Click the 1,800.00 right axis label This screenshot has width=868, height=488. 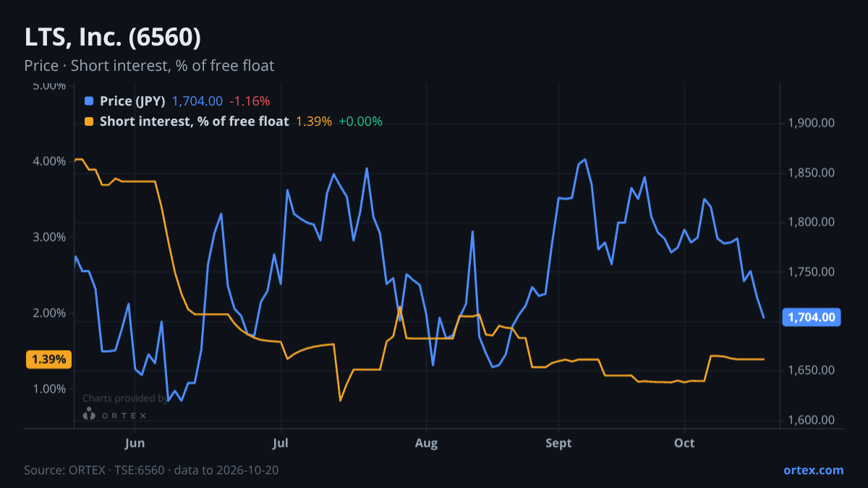tap(812, 222)
